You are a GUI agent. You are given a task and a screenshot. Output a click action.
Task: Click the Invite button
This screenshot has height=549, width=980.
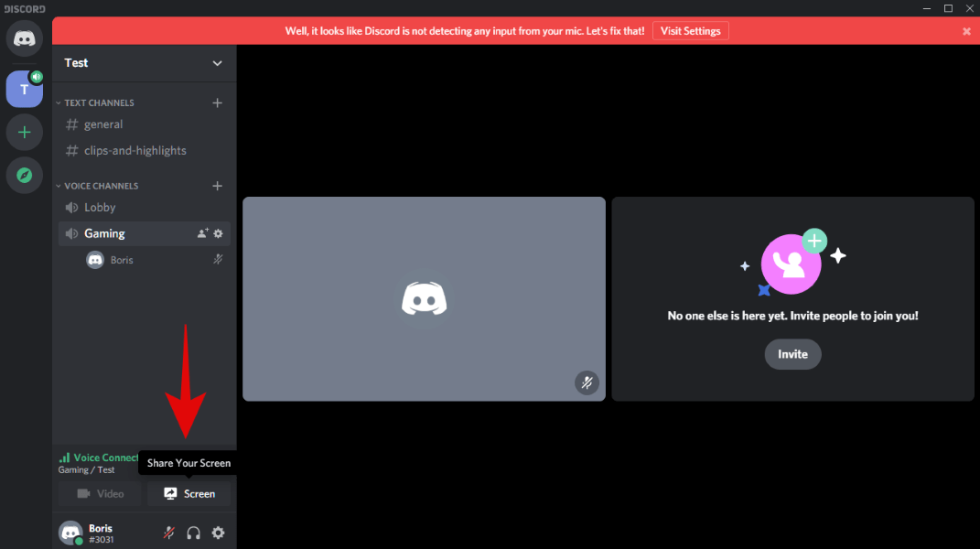click(792, 354)
